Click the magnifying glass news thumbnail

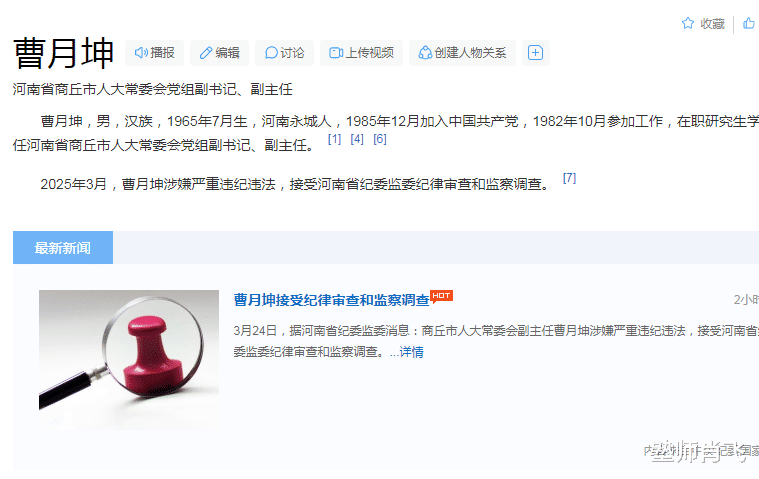129,359
